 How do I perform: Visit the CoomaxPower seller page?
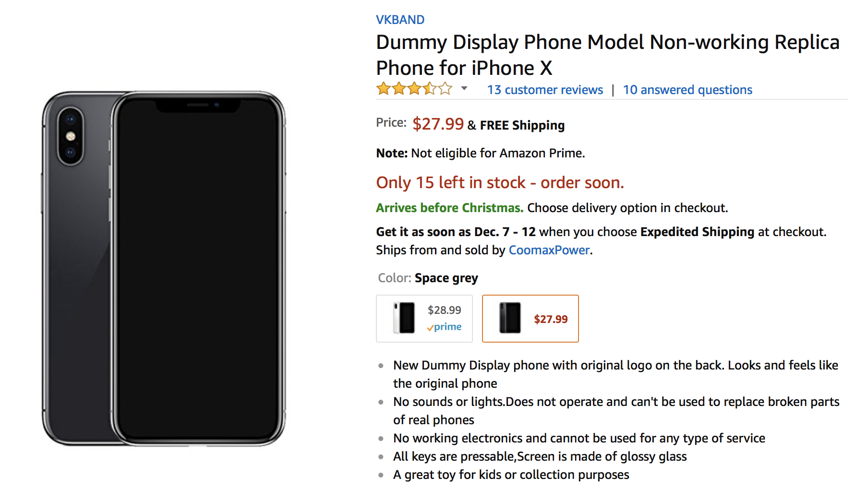pos(549,250)
